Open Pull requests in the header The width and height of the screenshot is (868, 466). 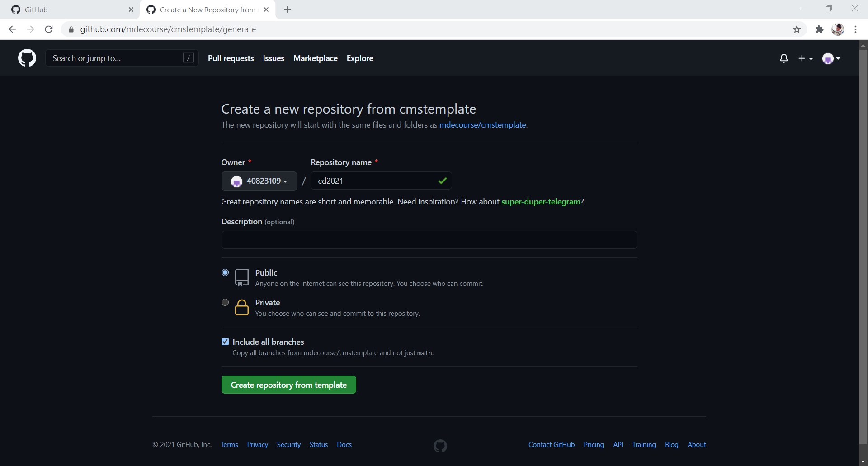pos(231,58)
